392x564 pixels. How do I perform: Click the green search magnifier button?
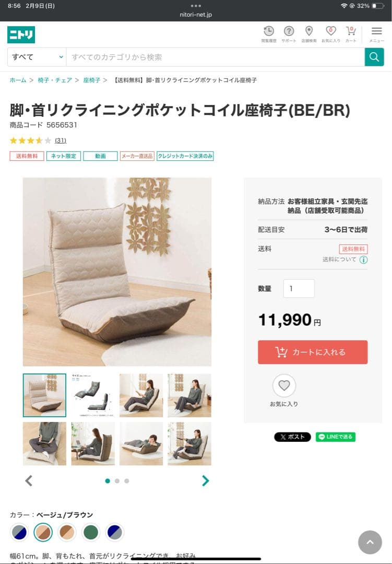[x=374, y=57]
